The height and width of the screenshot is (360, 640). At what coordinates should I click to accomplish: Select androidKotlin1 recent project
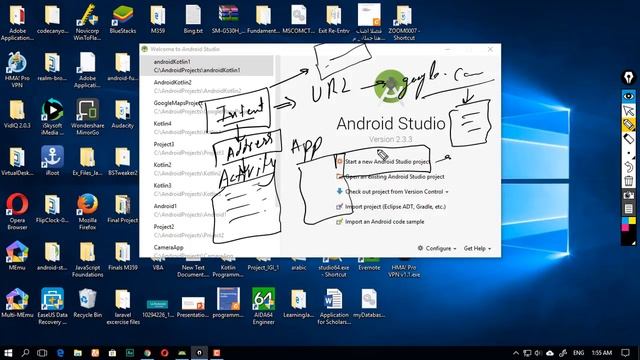[x=207, y=66]
